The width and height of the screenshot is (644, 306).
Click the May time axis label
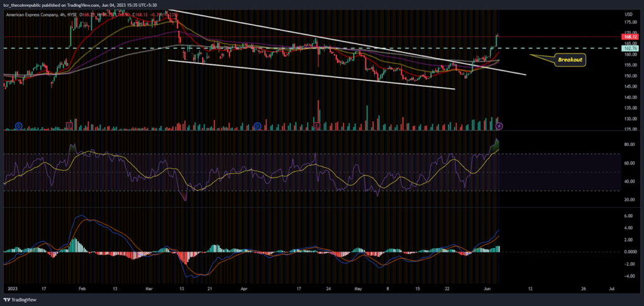coord(358,290)
